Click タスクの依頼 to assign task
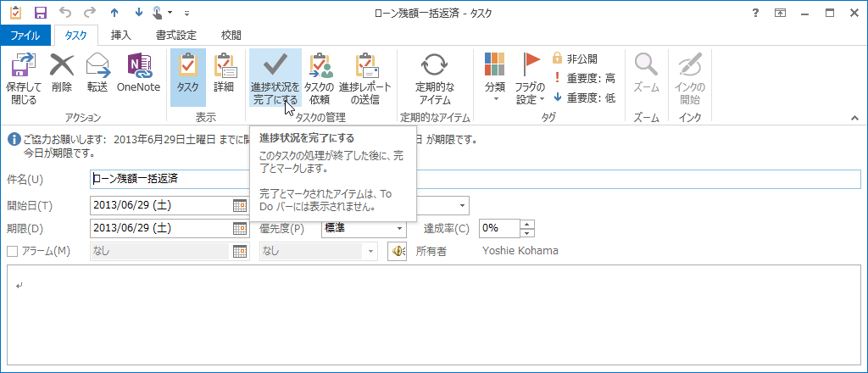The height and width of the screenshot is (373, 868). point(320,78)
